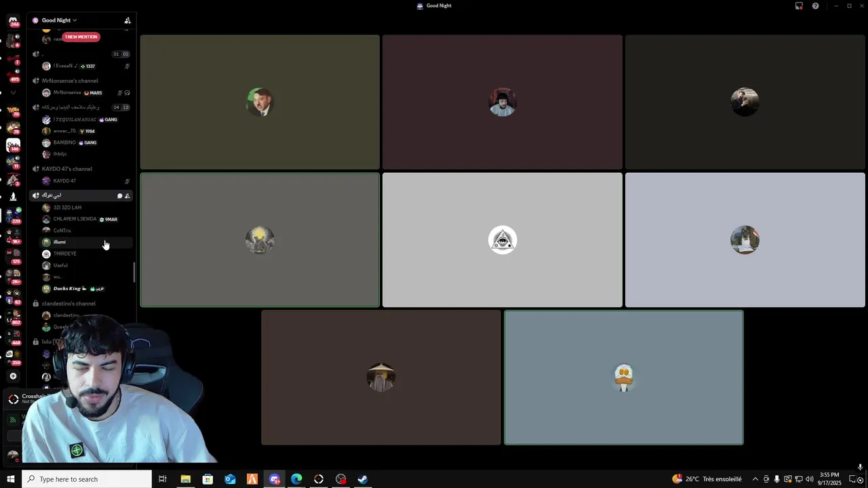Open Discord direct messages home icon
Image resolution: width=868 pixels, height=488 pixels.
click(x=13, y=22)
